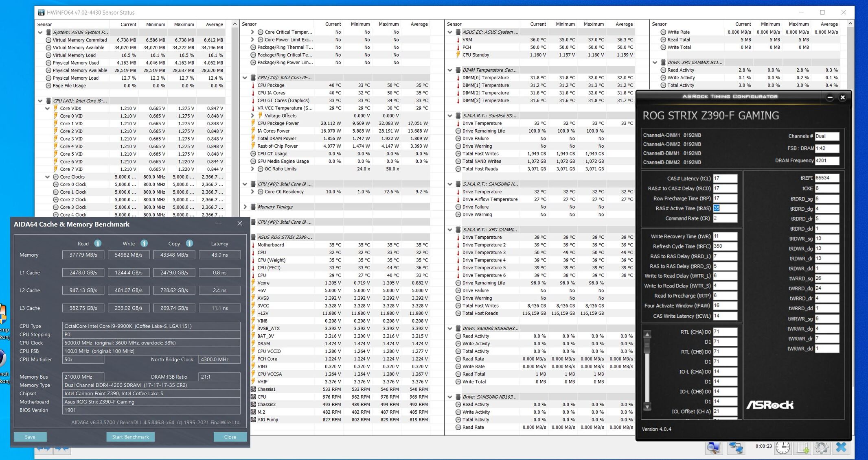Click the CAS# Latency (tCL) field
The width and height of the screenshot is (868, 460).
(725, 179)
